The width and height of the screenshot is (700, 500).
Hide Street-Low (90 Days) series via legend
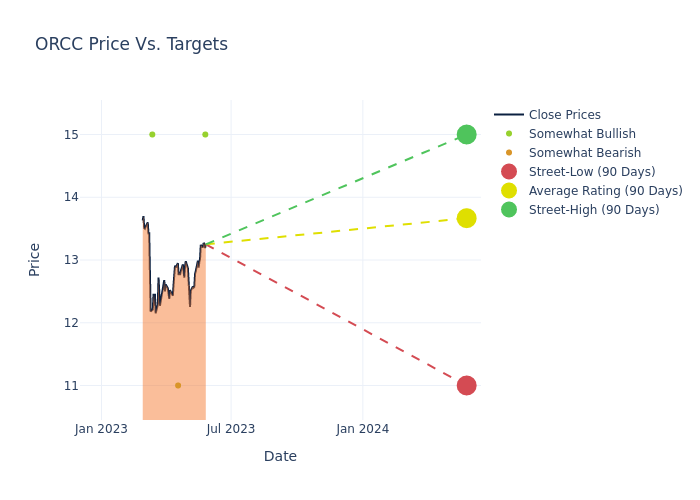point(592,172)
